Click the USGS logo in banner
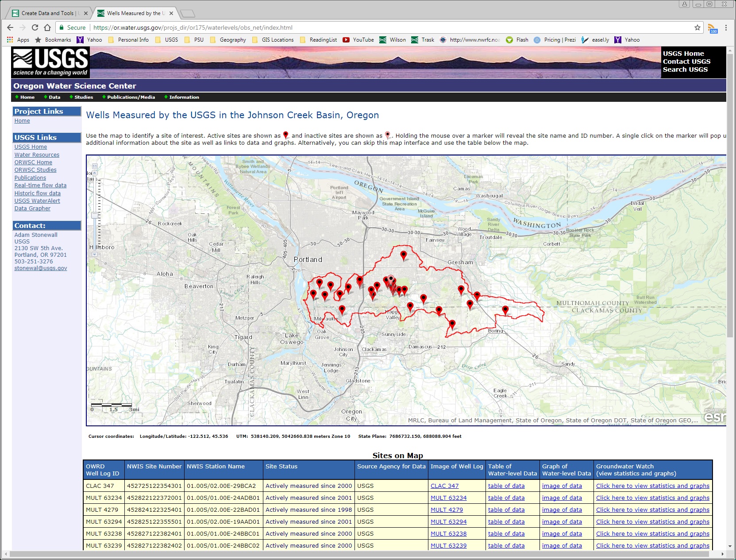Viewport: 736px width, 560px height. pos(50,62)
